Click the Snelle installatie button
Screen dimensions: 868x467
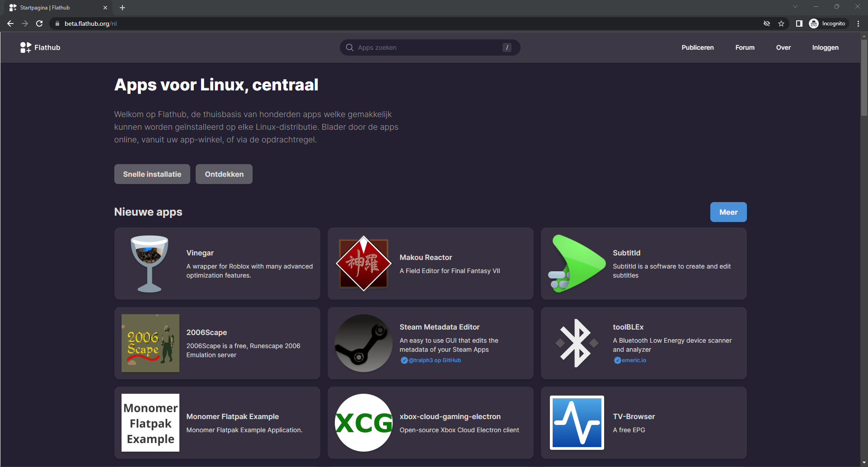coord(152,174)
